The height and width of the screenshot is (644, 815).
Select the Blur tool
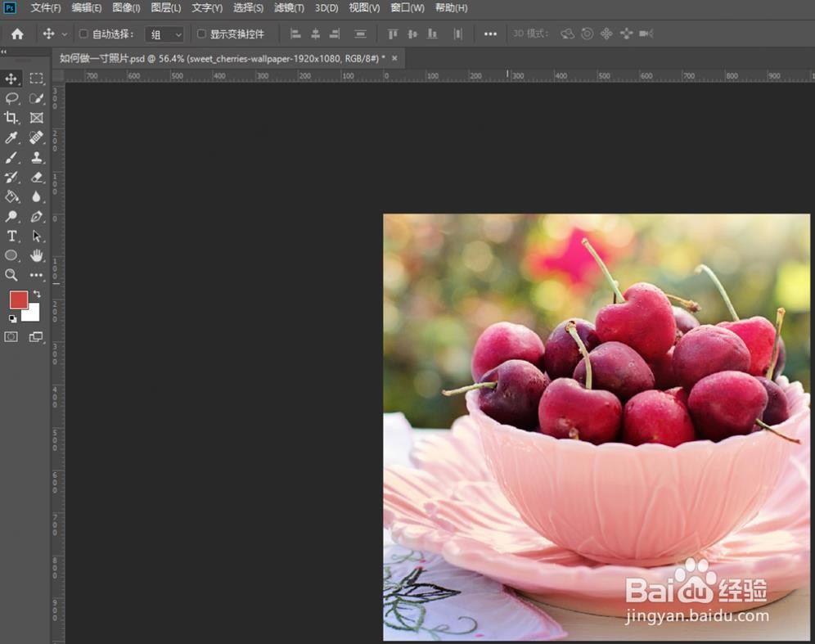click(x=36, y=196)
